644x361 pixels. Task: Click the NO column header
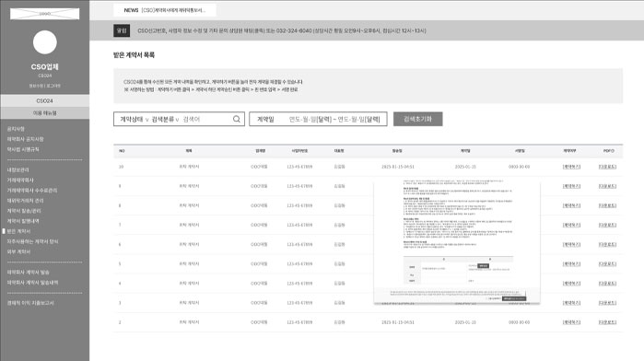(122, 151)
